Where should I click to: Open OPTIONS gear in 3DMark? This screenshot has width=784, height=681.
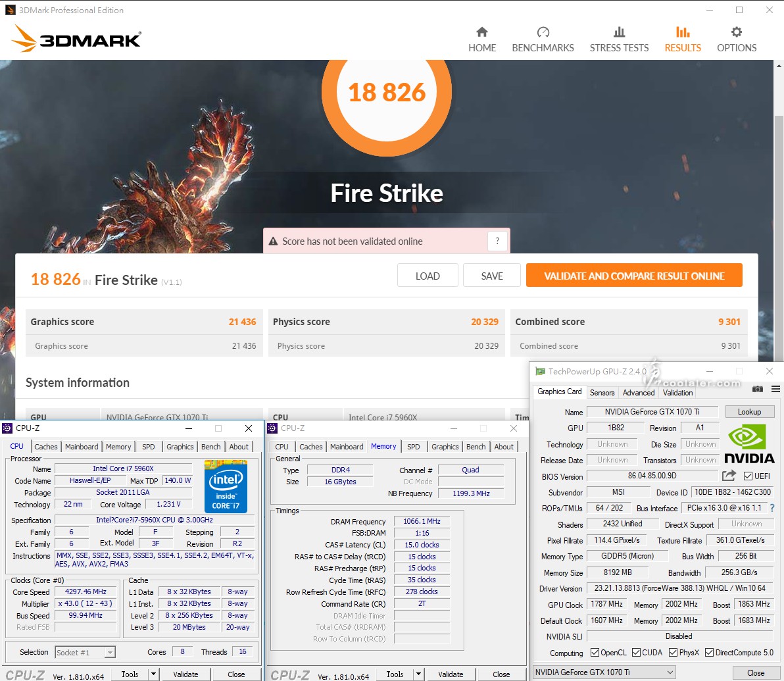pyautogui.click(x=737, y=39)
